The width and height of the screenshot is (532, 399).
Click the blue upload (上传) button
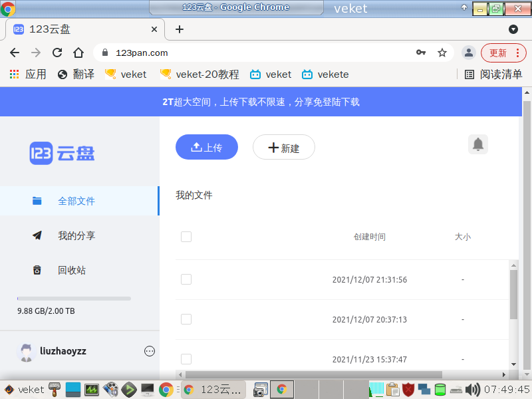coord(207,147)
